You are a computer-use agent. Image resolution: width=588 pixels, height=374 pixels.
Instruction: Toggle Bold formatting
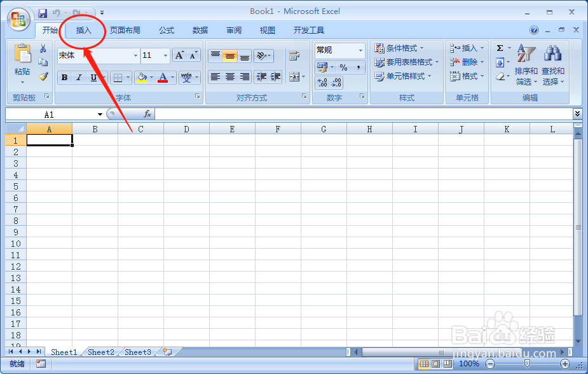pyautogui.click(x=64, y=78)
